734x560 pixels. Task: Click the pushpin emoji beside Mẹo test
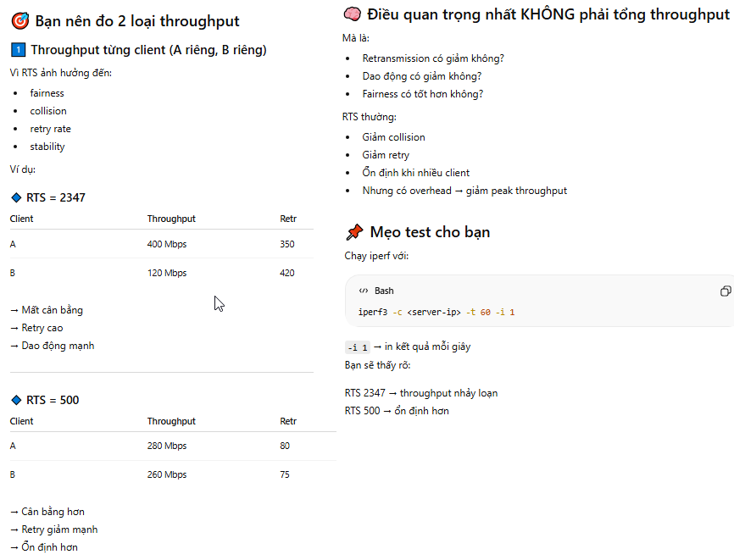(354, 232)
